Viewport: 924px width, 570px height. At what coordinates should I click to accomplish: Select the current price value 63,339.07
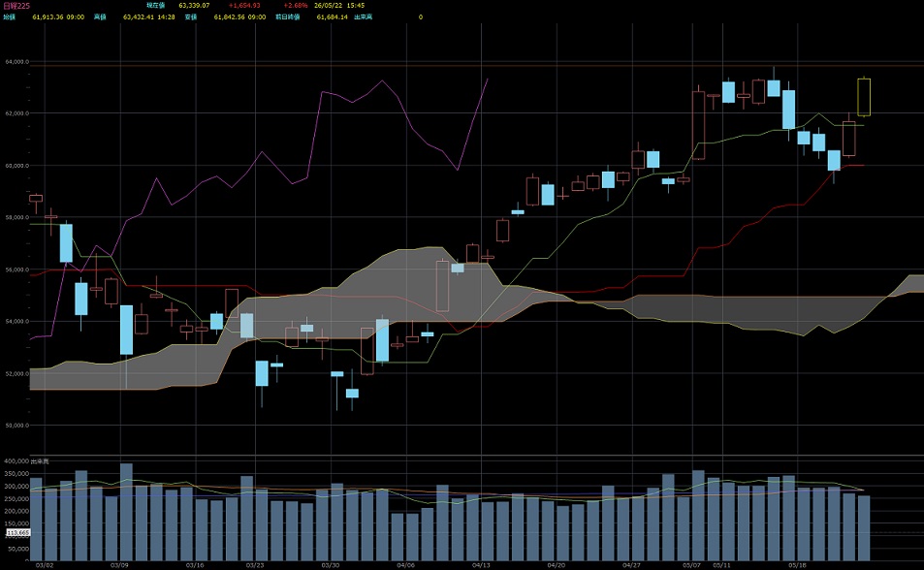pos(195,5)
